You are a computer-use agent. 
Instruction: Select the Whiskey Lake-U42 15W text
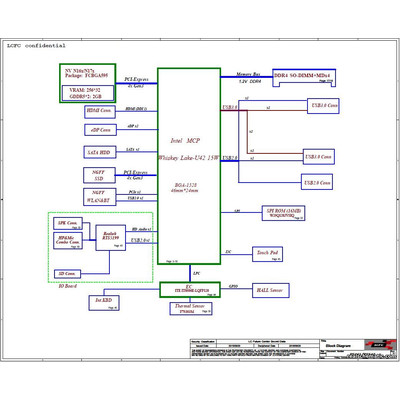[189, 158]
